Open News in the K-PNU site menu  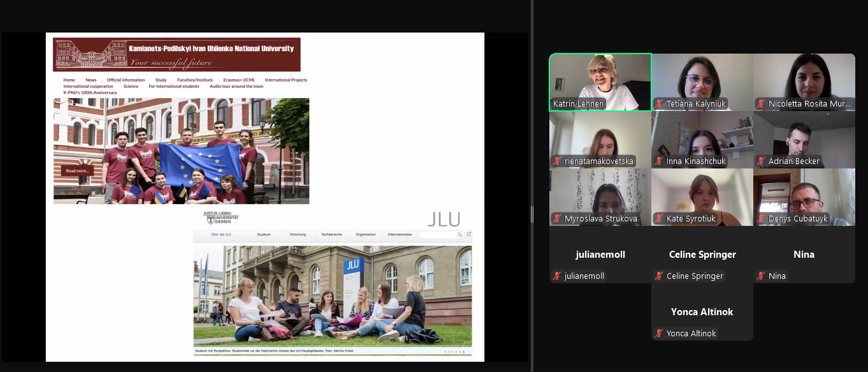click(91, 80)
